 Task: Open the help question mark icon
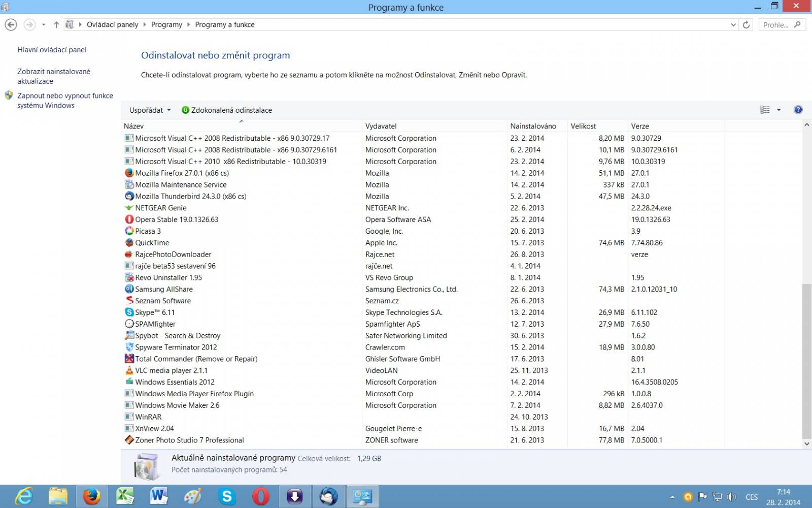(x=798, y=110)
